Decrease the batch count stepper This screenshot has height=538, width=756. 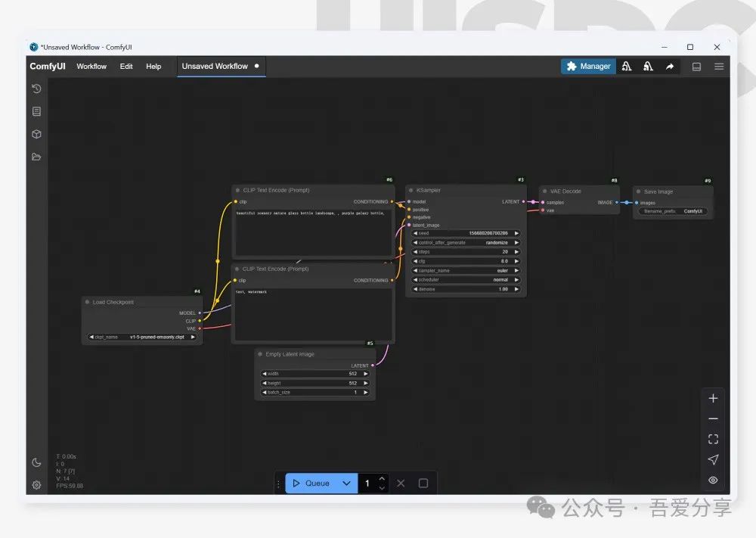(x=382, y=488)
